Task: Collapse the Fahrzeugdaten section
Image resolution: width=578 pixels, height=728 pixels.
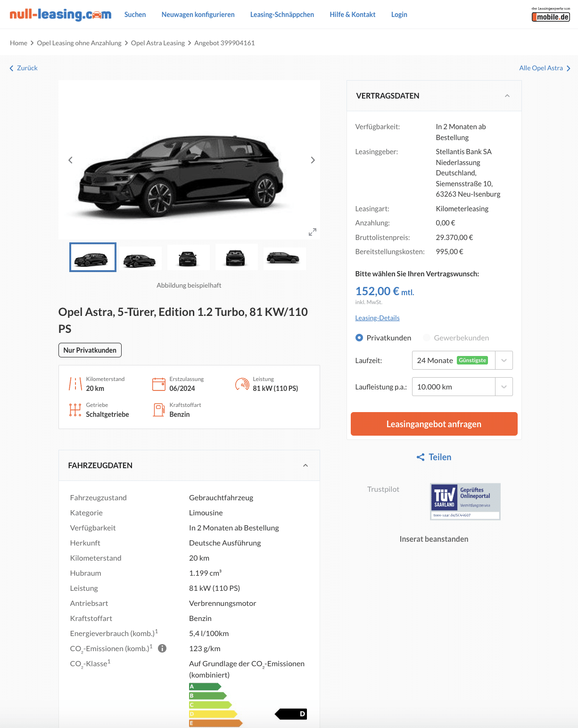Action: 306,465
